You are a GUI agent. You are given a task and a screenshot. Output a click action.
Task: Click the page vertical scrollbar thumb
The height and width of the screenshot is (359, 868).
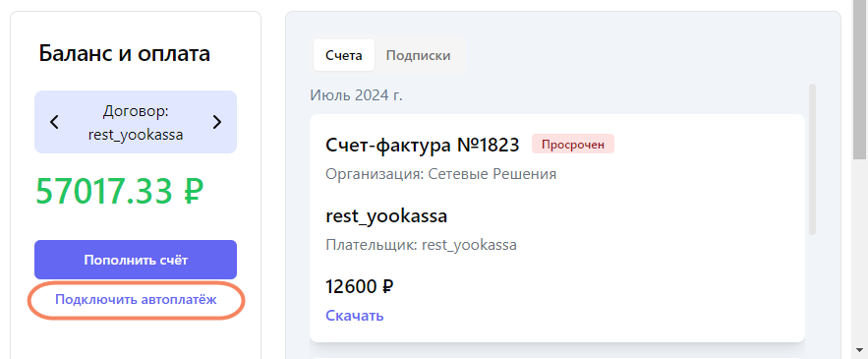859,82
